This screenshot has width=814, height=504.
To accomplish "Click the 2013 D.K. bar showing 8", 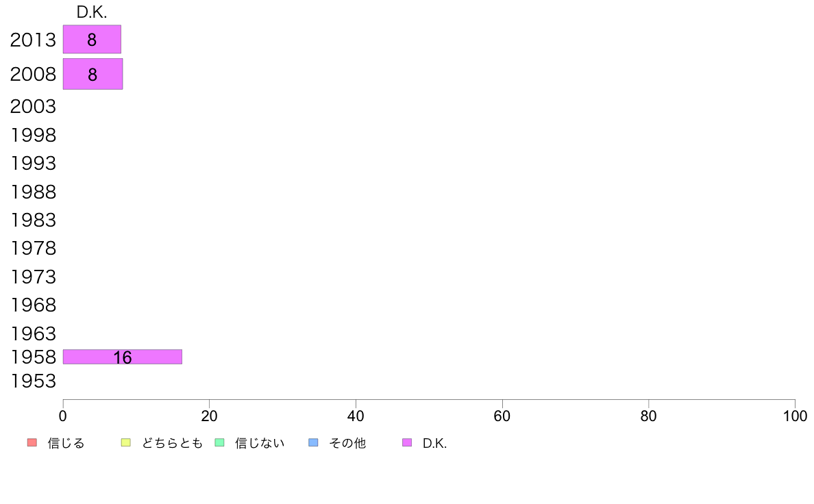I will 92,39.
